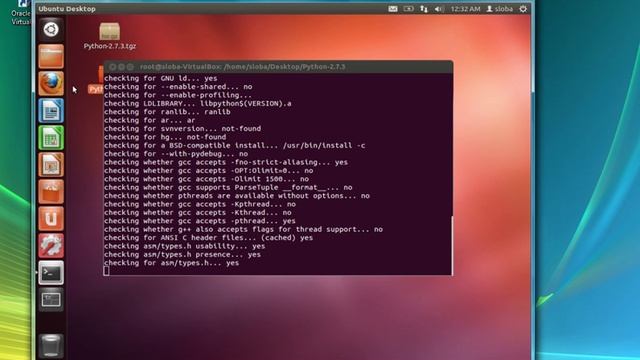The width and height of the screenshot is (640, 360).
Task: Click the terminal title bar path
Action: (242, 67)
